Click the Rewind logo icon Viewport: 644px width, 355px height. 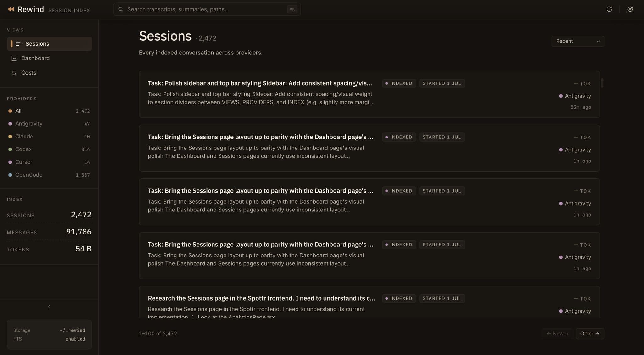[x=11, y=9]
